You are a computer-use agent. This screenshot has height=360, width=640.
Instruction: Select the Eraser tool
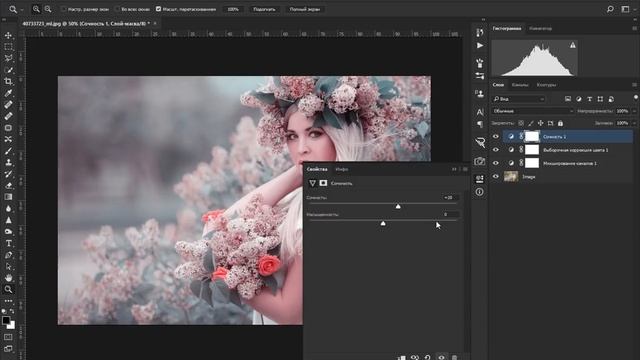(8, 185)
